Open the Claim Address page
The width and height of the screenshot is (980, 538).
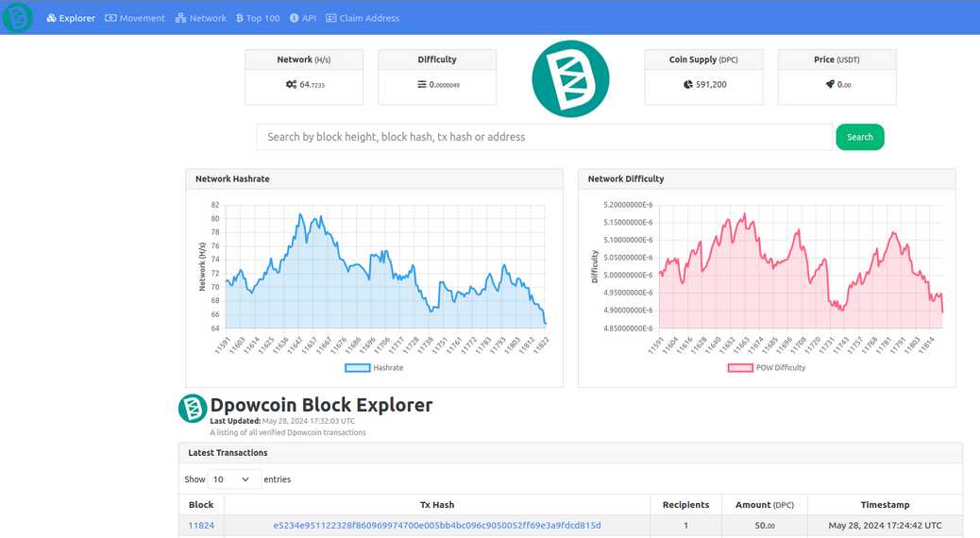pos(363,18)
